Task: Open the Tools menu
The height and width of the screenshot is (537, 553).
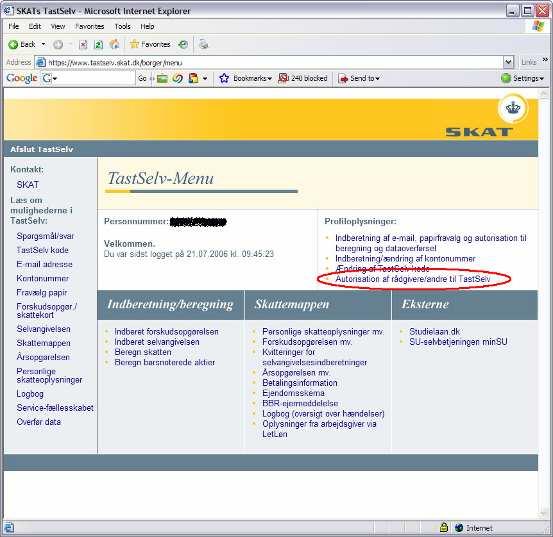Action: click(x=122, y=26)
